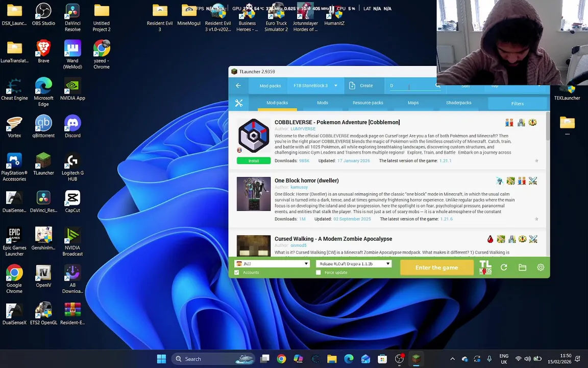Go back with TLauncher's arrow icon
The height and width of the screenshot is (368, 588).
[x=238, y=86]
